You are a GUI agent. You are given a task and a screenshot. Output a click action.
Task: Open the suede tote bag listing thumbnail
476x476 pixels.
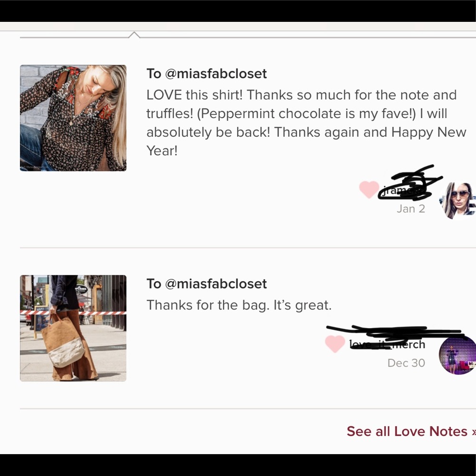73,328
